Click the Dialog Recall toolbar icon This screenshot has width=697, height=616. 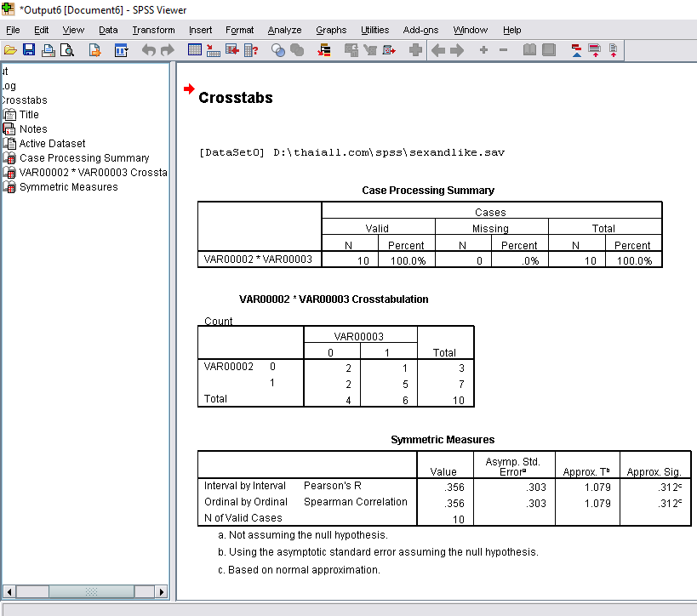(121, 51)
